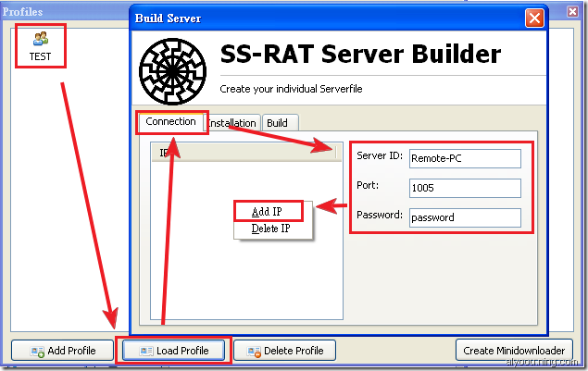Click the Port input field
The height and width of the screenshot is (371, 588).
pyautogui.click(x=465, y=188)
